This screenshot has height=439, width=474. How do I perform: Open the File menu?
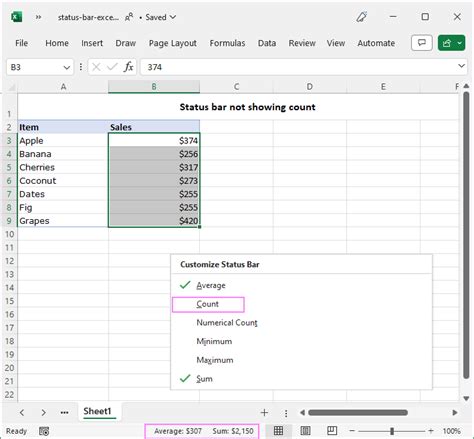click(x=21, y=43)
